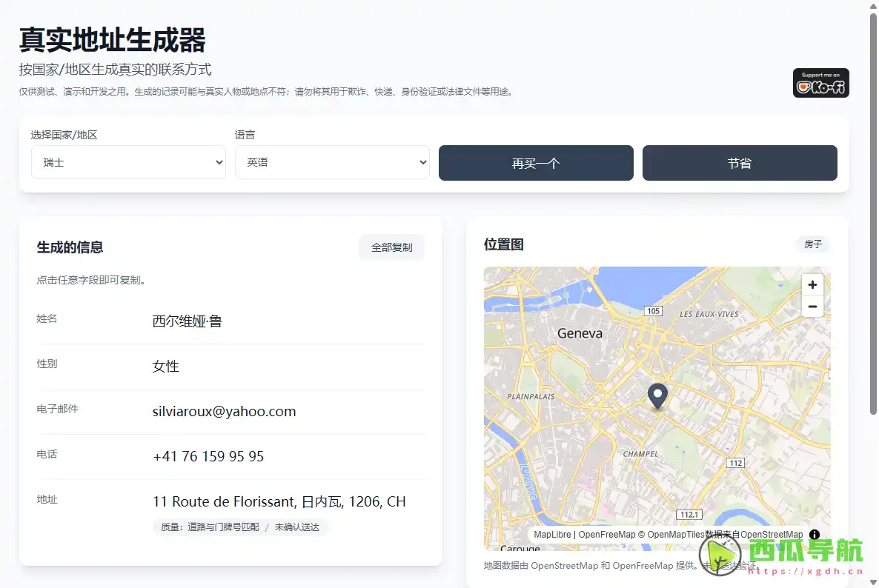This screenshot has height=588, width=879.
Task: Click the map location pin marker
Action: click(x=657, y=396)
